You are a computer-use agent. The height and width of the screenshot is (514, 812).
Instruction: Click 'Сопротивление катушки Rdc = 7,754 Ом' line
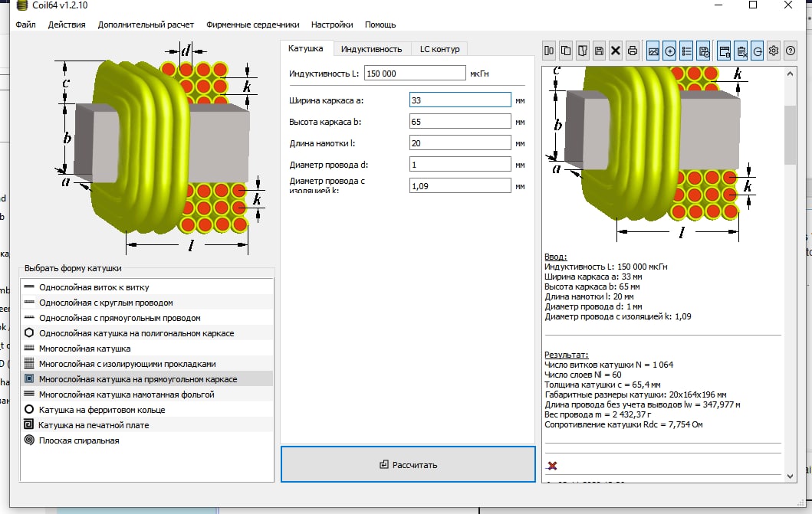623,424
